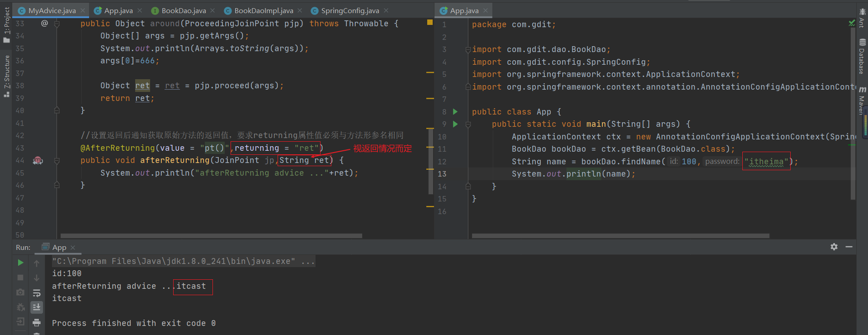
Task: Toggle soft-wrap in Run console
Action: coord(37,293)
